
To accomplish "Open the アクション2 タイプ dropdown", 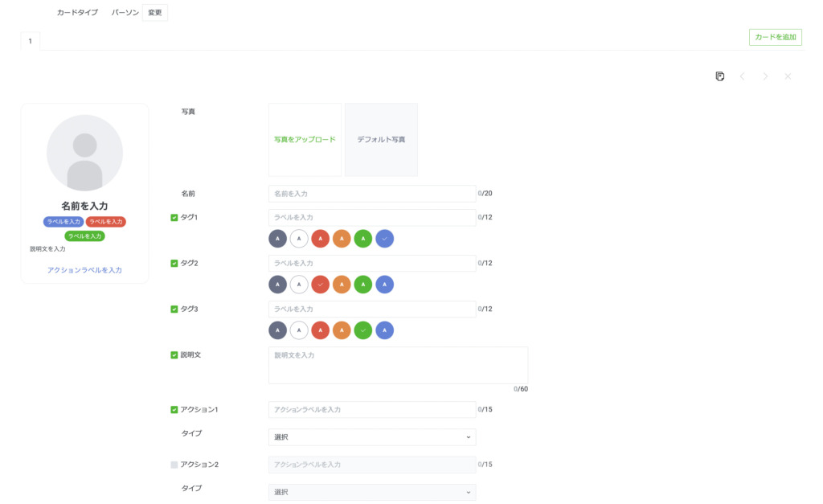I will [x=372, y=492].
